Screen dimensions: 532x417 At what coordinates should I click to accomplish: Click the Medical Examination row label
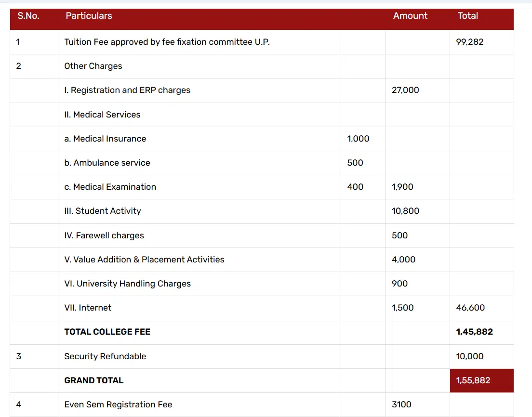pos(110,187)
